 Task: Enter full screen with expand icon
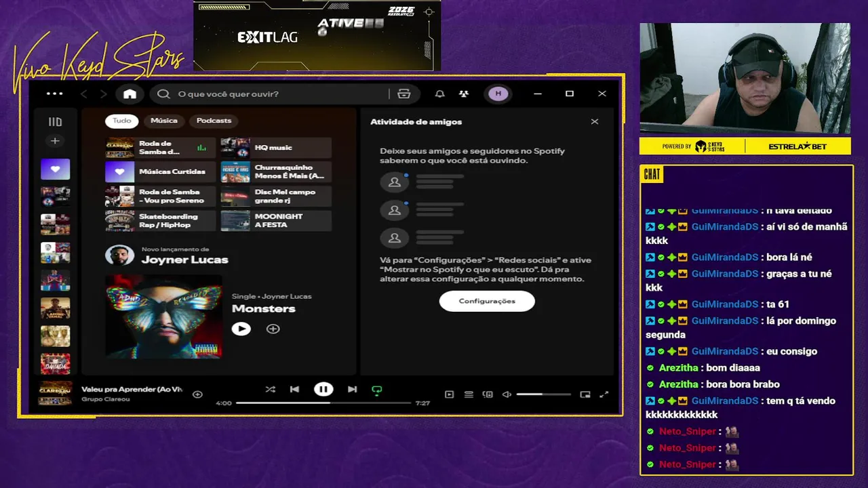coord(604,394)
